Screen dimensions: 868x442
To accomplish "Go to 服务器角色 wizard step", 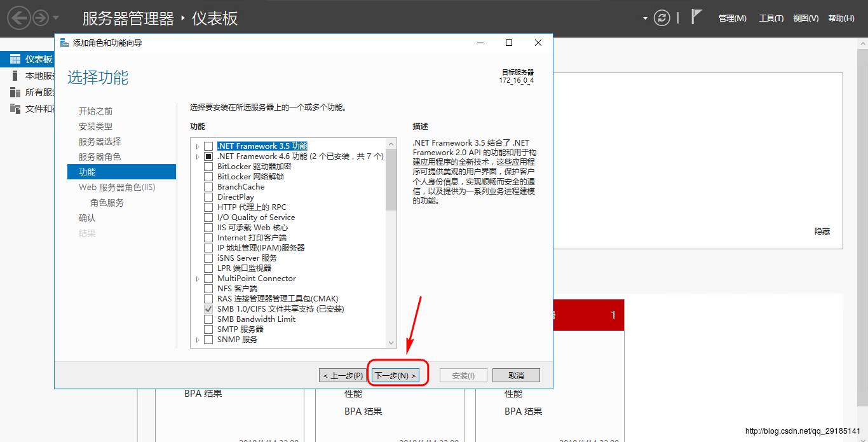I will 100,157.
